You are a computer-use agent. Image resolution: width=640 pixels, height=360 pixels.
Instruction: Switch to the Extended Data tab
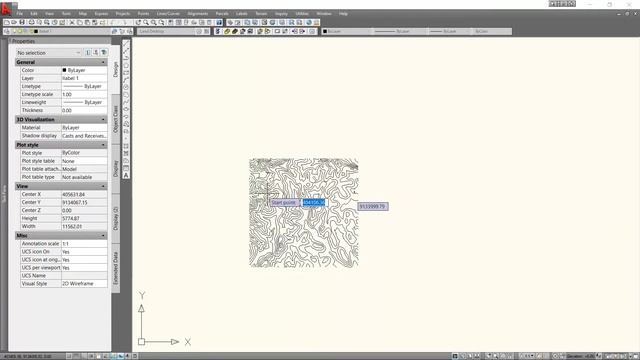[116, 268]
